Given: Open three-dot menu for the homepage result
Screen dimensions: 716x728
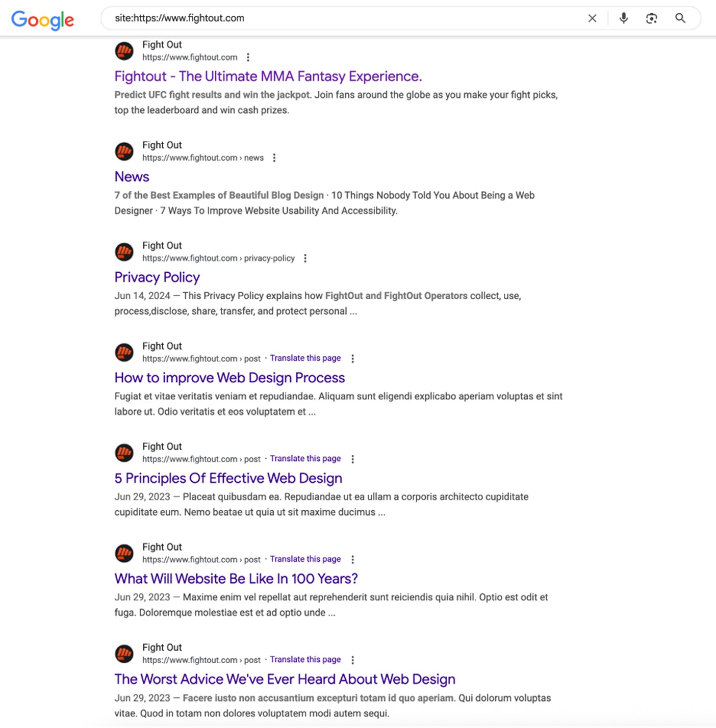Looking at the screenshot, I should click(x=248, y=58).
